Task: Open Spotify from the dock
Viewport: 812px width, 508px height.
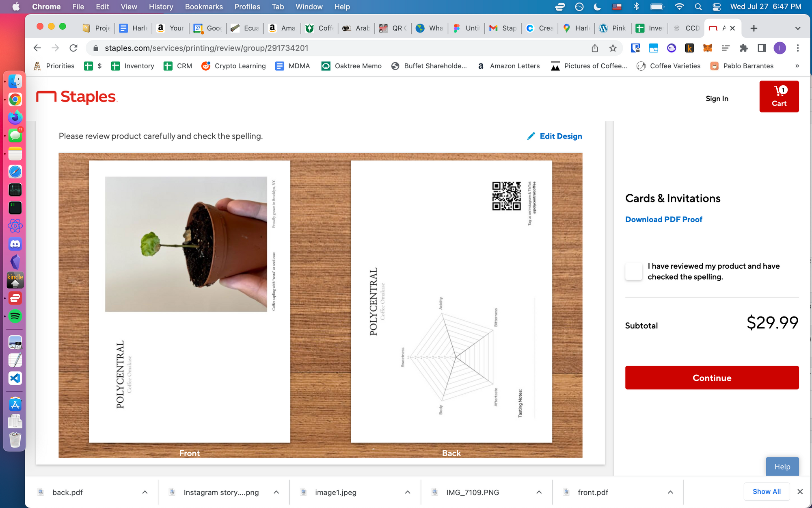Action: (x=15, y=316)
